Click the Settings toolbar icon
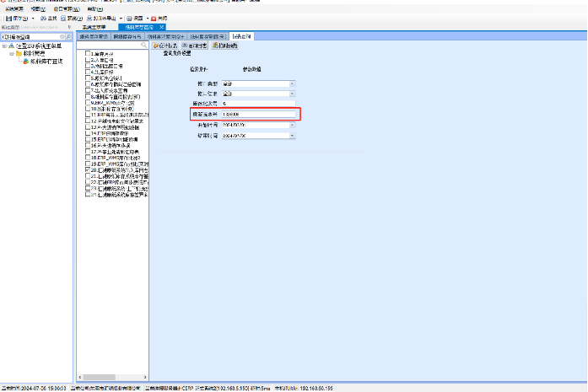 tap(129, 19)
